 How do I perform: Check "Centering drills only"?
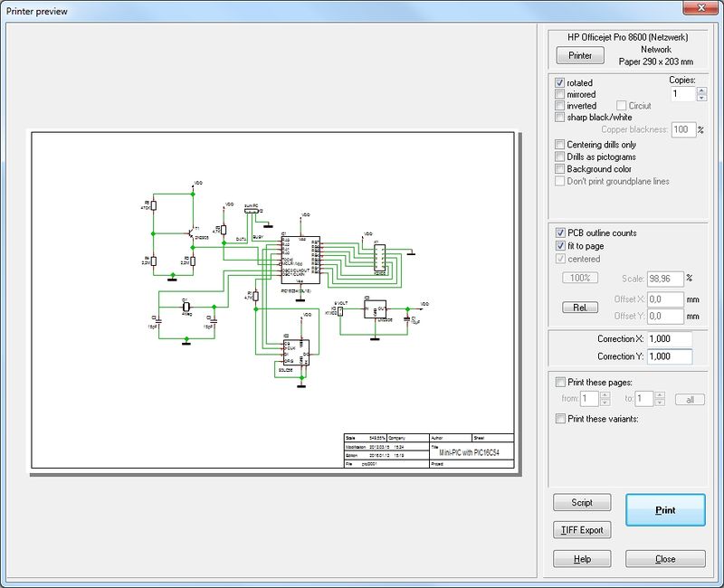click(x=560, y=144)
